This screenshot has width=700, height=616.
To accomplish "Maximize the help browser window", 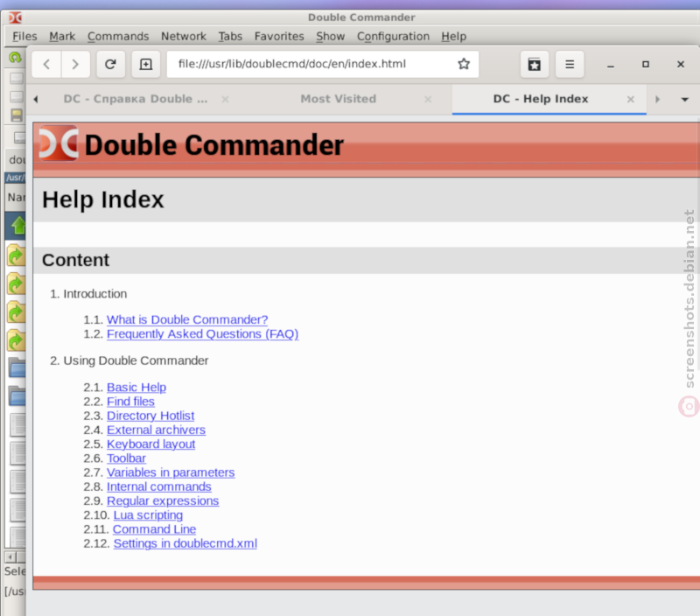I will pyautogui.click(x=646, y=64).
